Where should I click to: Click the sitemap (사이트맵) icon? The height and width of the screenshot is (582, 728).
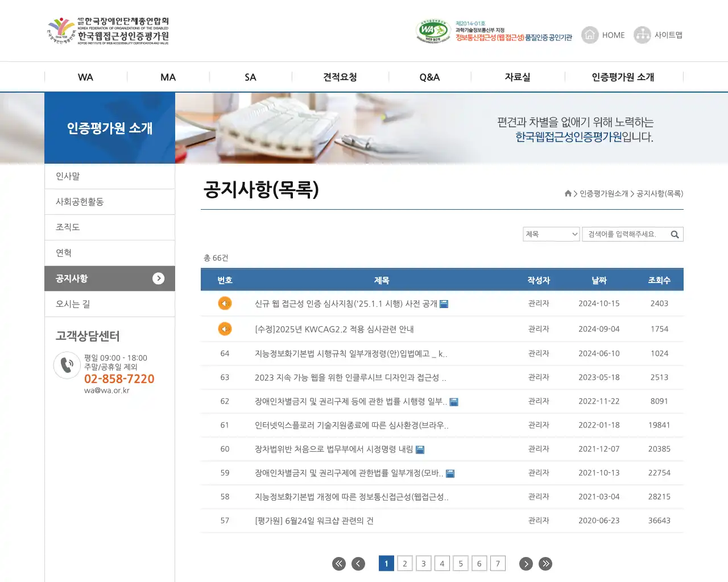(x=642, y=35)
